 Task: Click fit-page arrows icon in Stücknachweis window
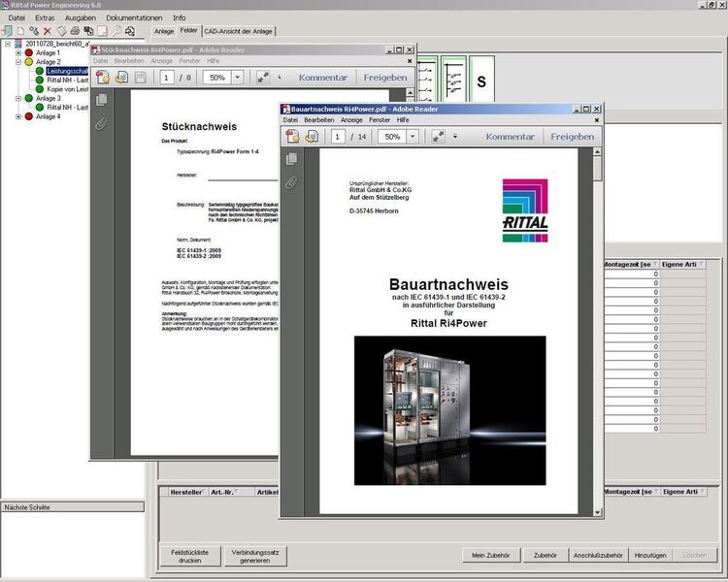[x=263, y=78]
